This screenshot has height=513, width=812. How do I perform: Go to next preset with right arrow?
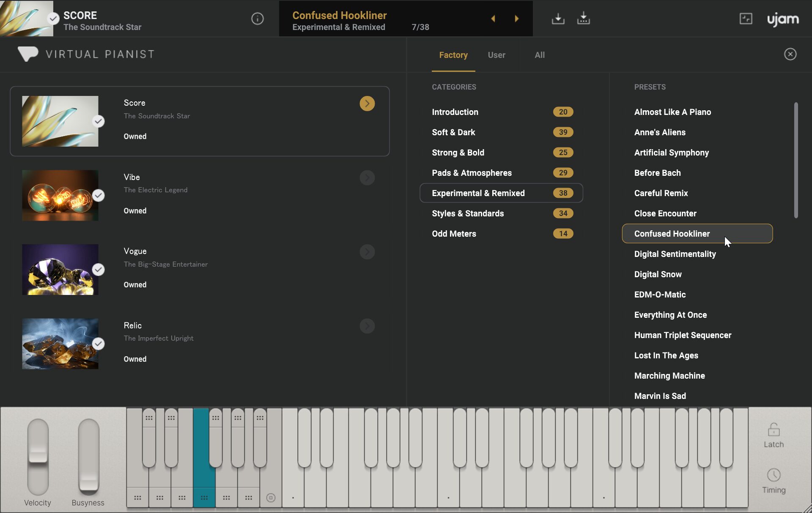516,19
